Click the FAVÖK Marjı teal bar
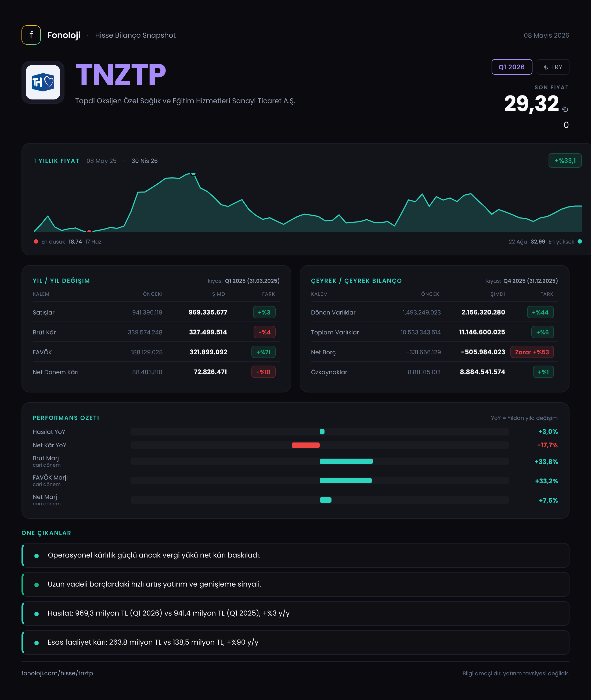Screen dimensions: 591x700 tap(345, 481)
